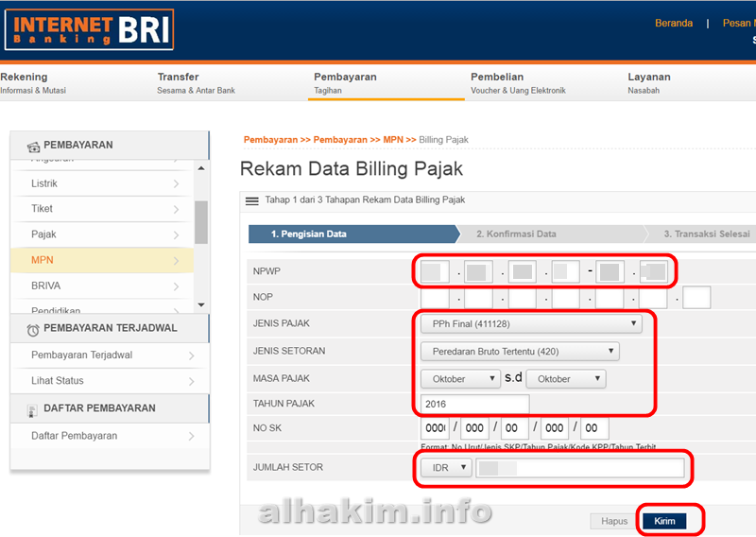Open the Pembelian Voucher & Uang Elektronik menu

pyautogui.click(x=518, y=83)
